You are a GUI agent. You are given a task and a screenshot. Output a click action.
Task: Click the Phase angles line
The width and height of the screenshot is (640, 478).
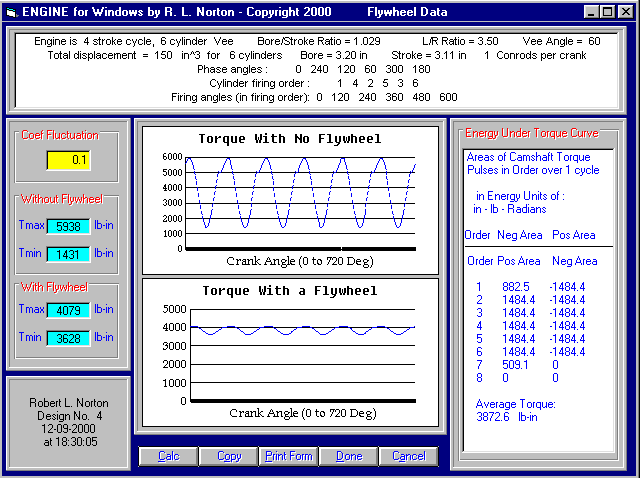(314, 69)
